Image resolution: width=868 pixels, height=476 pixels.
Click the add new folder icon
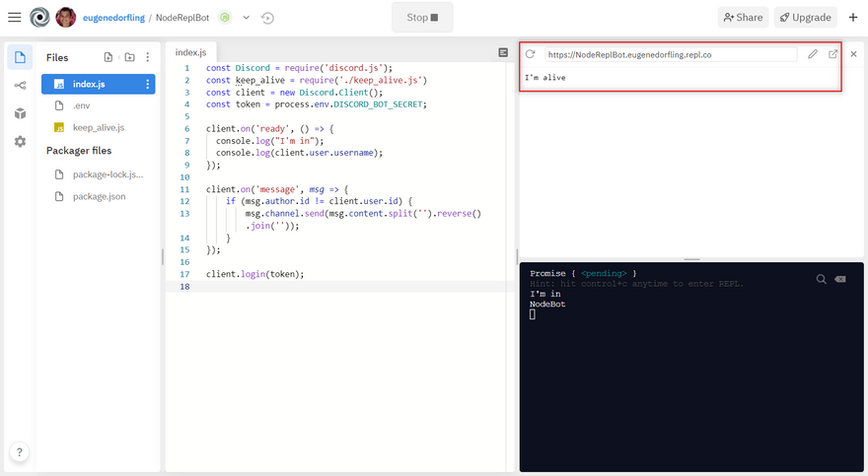click(129, 58)
